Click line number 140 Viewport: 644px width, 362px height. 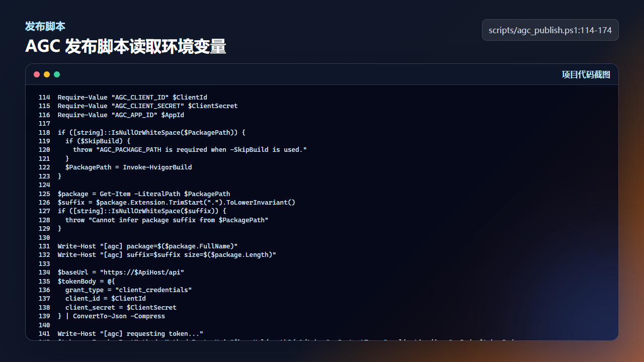coord(44,325)
